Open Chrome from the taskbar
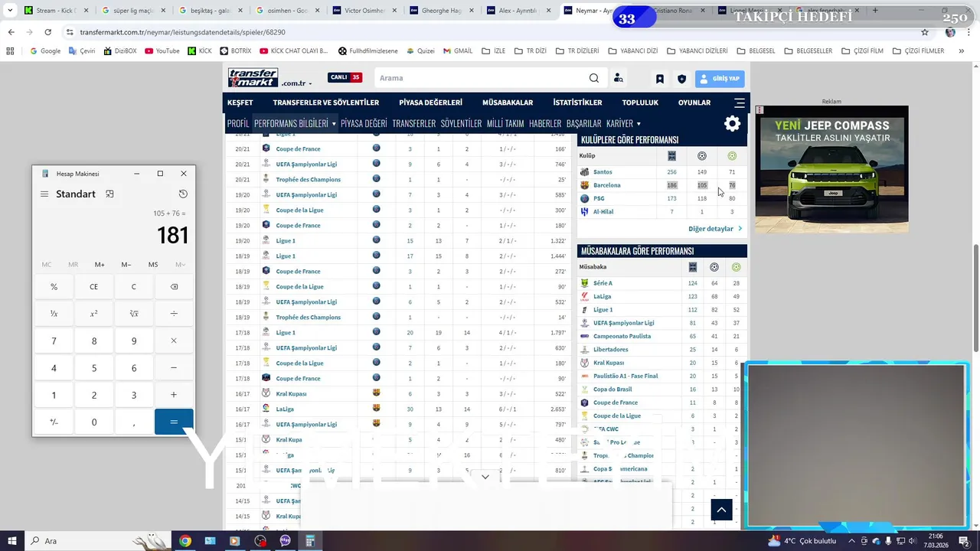This screenshot has width=980, height=551. tap(185, 541)
